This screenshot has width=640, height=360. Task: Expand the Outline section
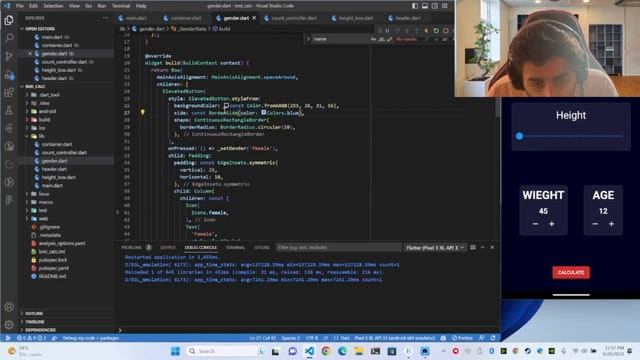click(x=34, y=313)
